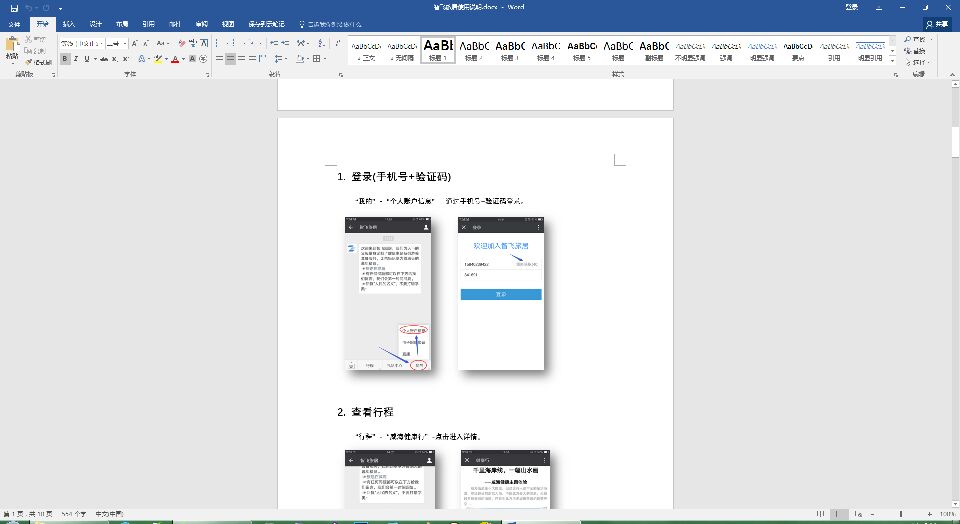Toggle underline formatting

(x=86, y=59)
